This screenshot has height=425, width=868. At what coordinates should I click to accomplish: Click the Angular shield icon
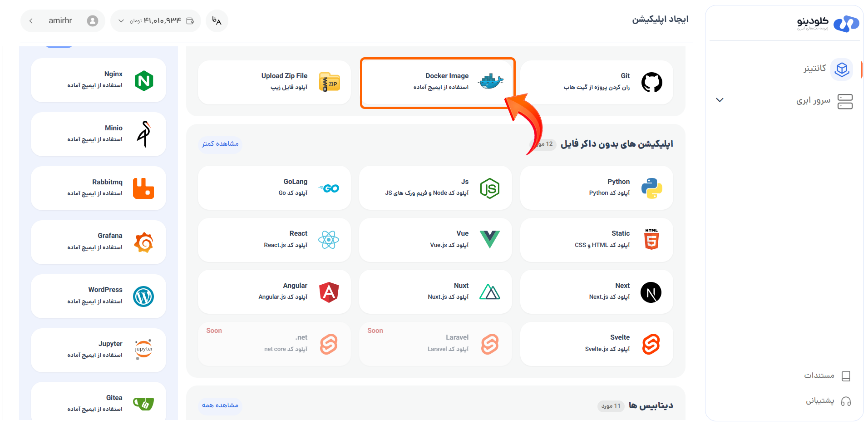click(329, 292)
